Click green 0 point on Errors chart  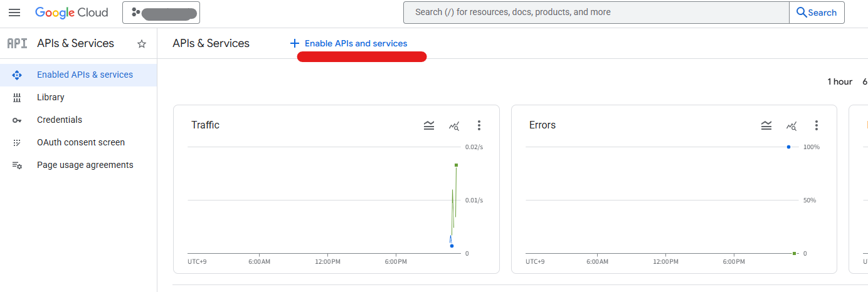click(x=794, y=253)
